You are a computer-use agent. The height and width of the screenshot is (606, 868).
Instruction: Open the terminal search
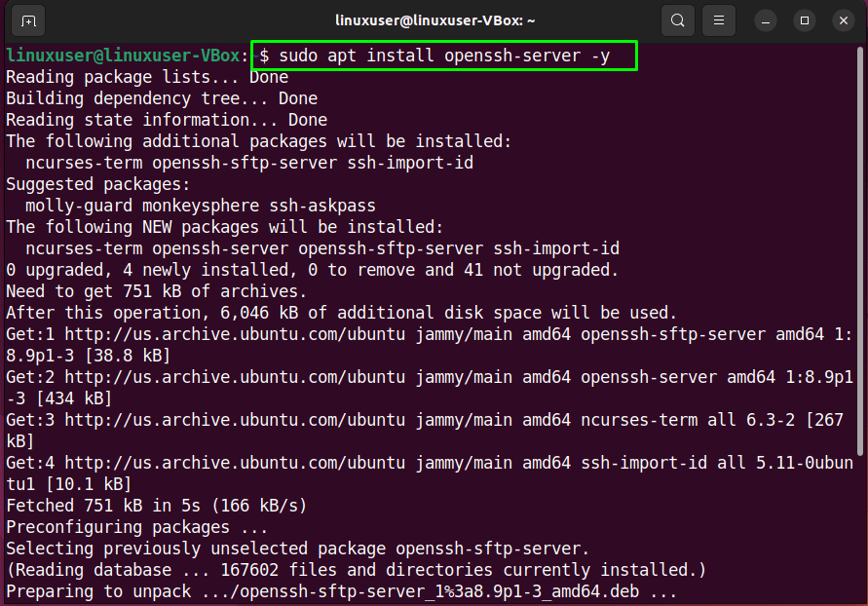678,21
